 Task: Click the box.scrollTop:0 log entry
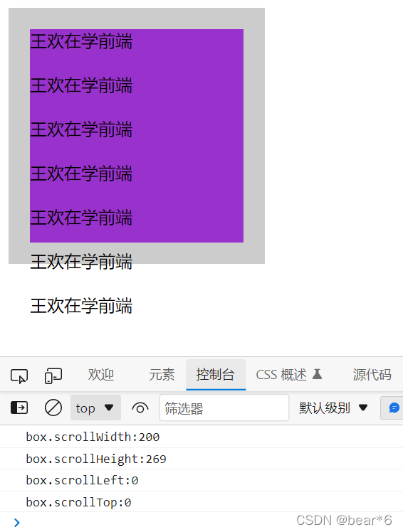pyautogui.click(x=201, y=502)
